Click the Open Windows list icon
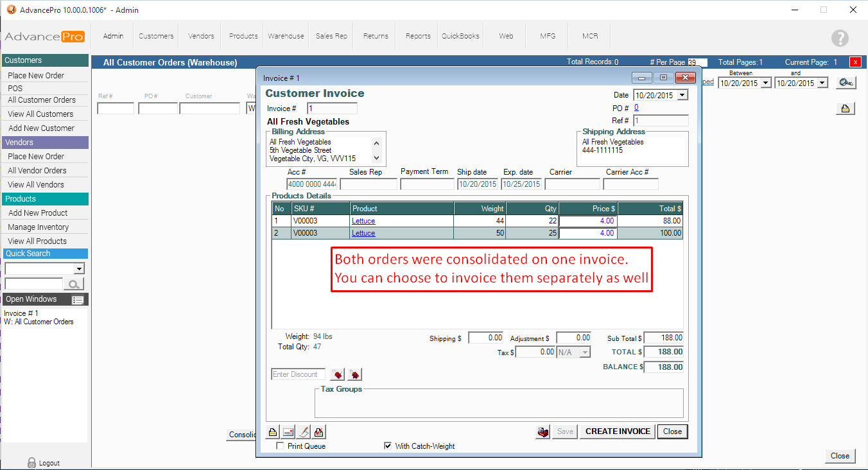The image size is (868, 470). click(78, 300)
